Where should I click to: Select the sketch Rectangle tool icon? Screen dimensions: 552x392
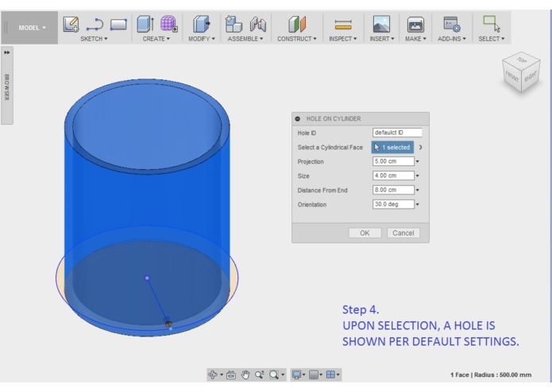(x=118, y=25)
